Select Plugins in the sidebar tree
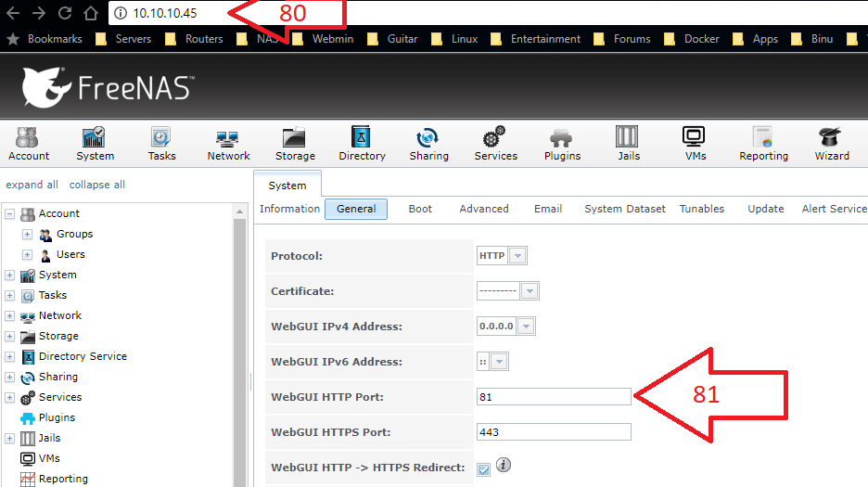Viewport: 868px width, 487px height. [x=57, y=417]
